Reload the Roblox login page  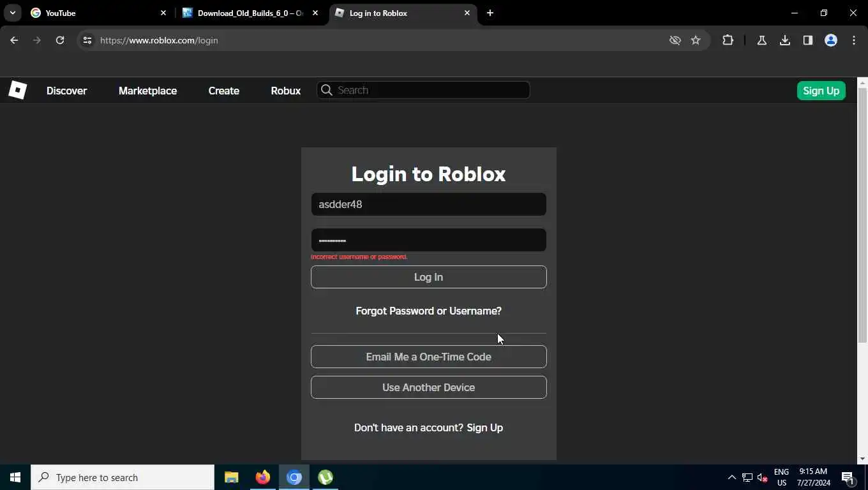pyautogui.click(x=60, y=40)
